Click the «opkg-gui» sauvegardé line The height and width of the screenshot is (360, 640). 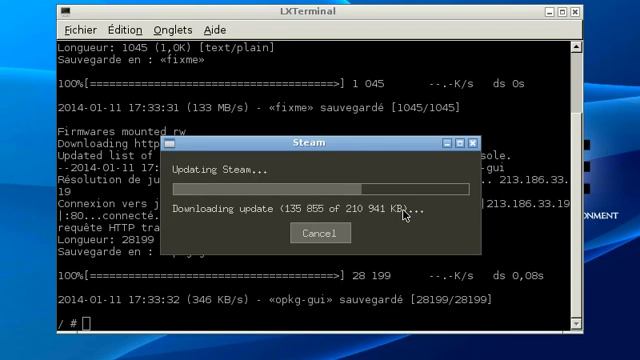click(275, 300)
